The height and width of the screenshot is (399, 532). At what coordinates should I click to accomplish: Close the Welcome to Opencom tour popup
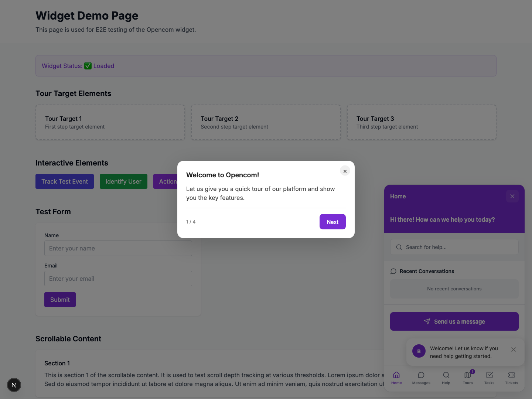pyautogui.click(x=345, y=171)
